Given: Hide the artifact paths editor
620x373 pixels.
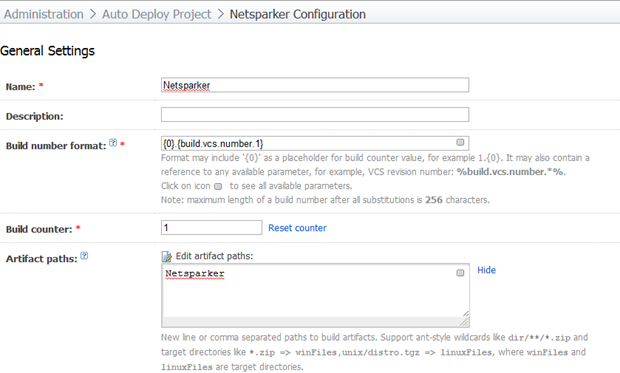Looking at the screenshot, I should (486, 270).
